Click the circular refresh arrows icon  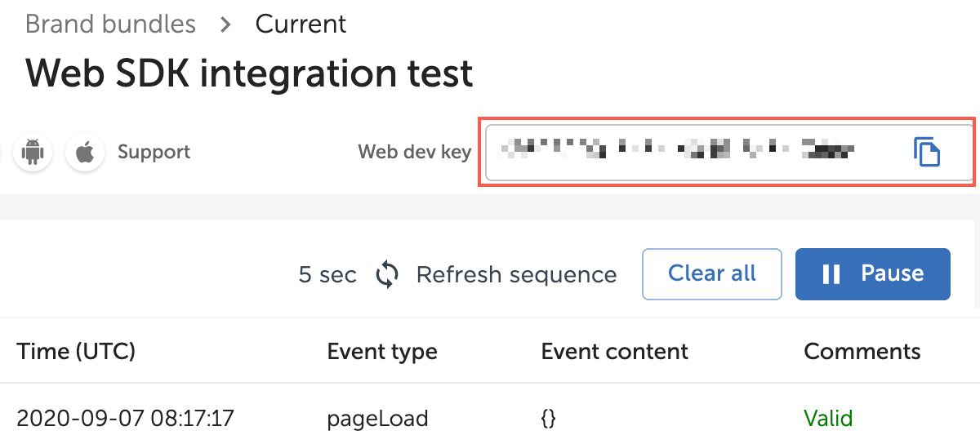(x=387, y=275)
